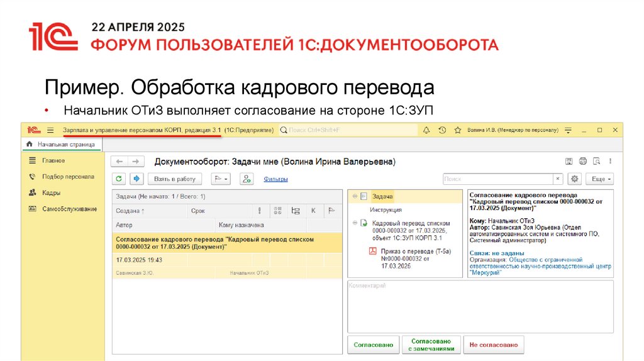Click in the Комментарий text area

coord(480,306)
